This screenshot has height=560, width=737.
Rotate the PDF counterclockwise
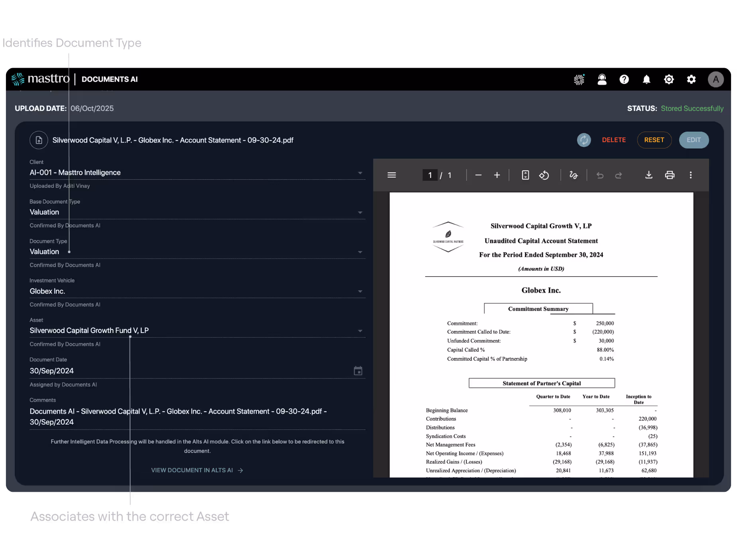tap(544, 175)
